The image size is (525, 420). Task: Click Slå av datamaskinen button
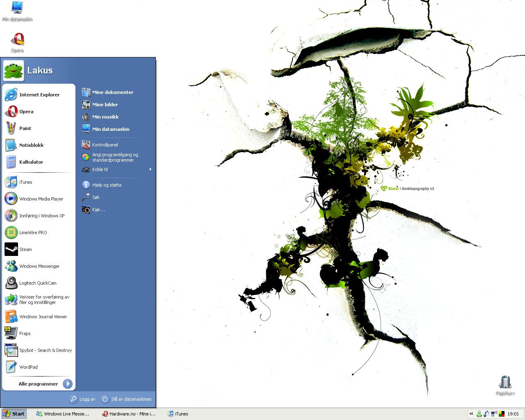click(127, 399)
